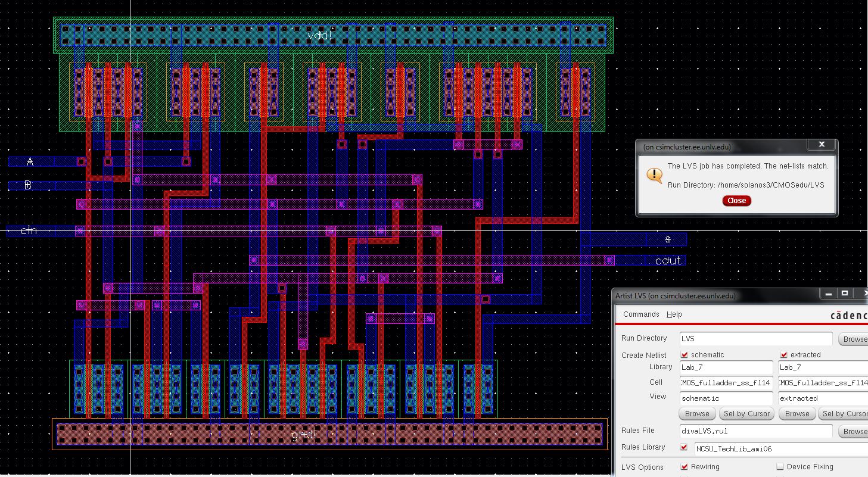Open the Commands menu in Artist LVS
The width and height of the screenshot is (868, 477).
coord(641,314)
